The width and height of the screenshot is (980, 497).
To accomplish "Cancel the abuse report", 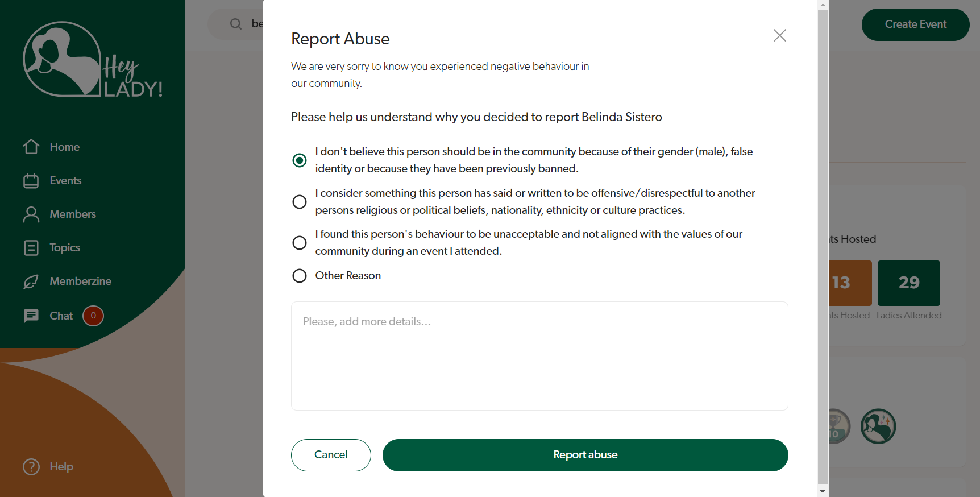I will point(331,455).
